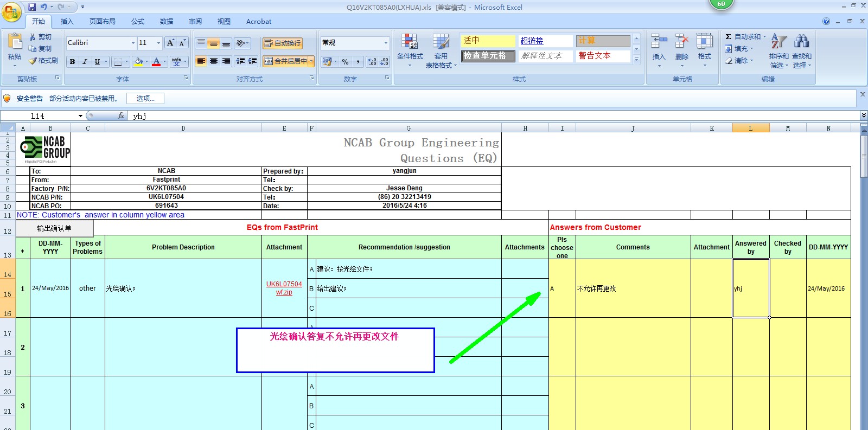Align text to top of cell
868x430 pixels.
tap(201, 43)
